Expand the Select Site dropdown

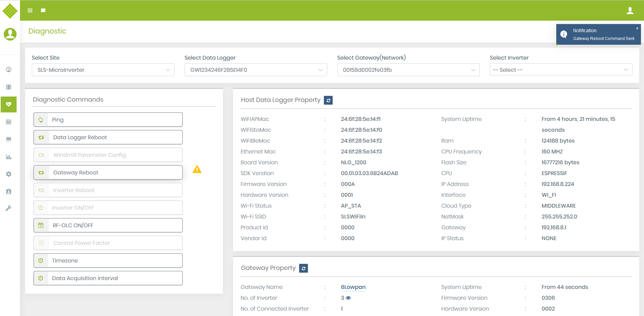(x=103, y=70)
